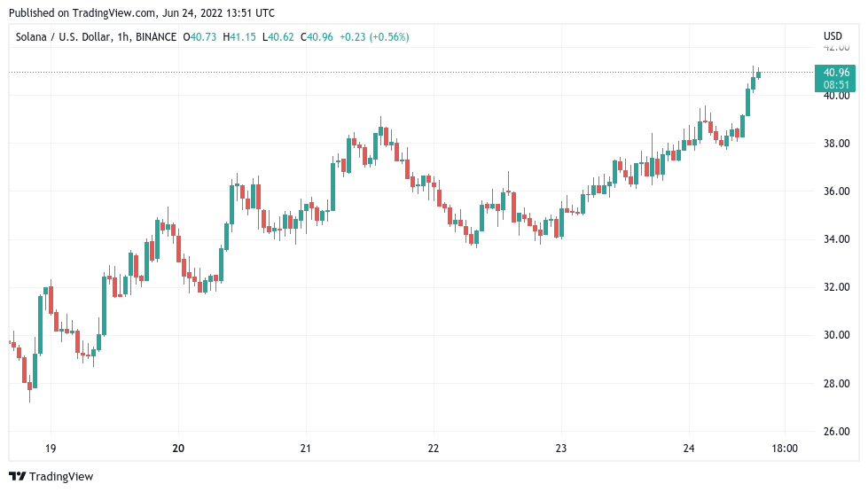
Task: Click the Close value C40.96 in legend
Action: tap(317, 37)
